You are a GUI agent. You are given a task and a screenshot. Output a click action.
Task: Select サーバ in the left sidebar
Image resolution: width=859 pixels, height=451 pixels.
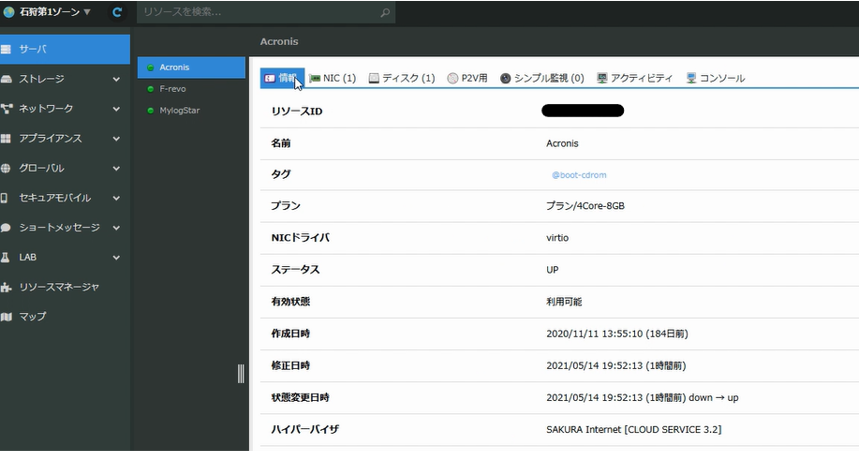(x=65, y=49)
